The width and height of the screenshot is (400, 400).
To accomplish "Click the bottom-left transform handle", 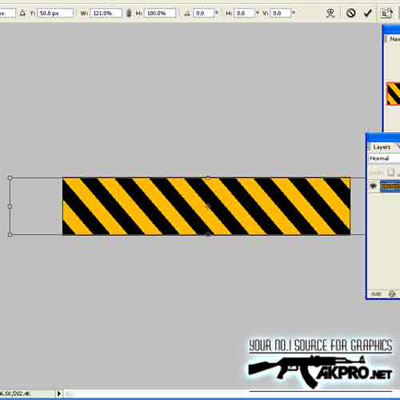I will (10, 235).
